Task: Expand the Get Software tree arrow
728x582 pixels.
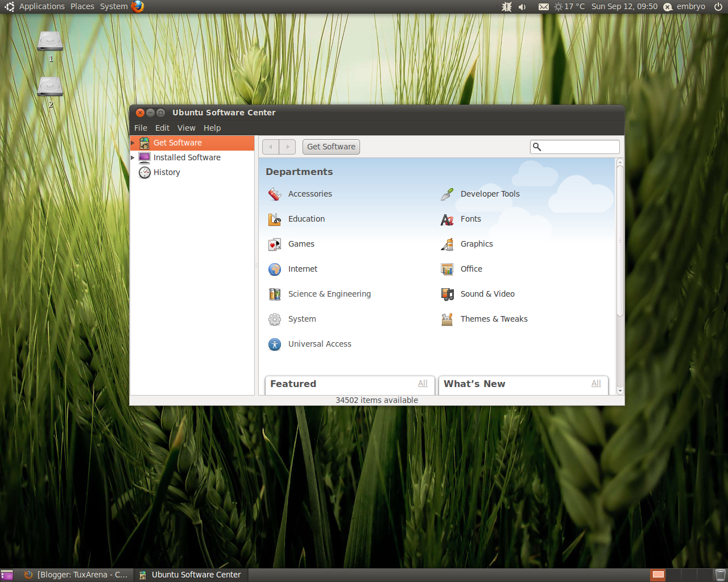Action: [133, 143]
